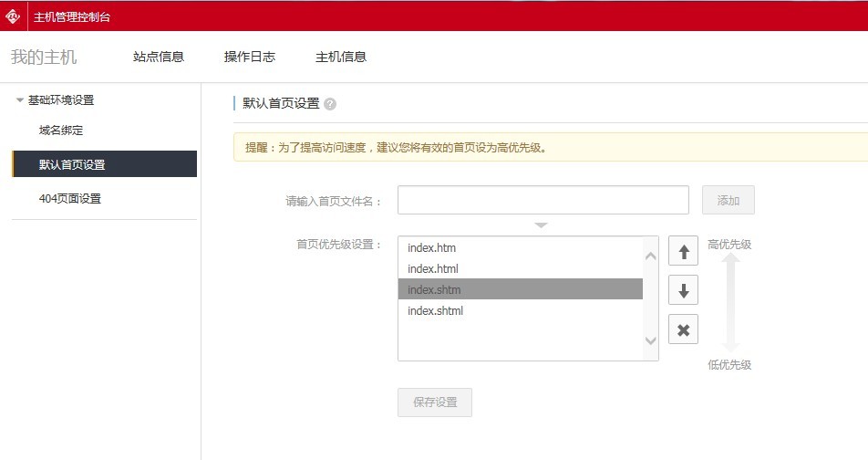Click the 保存设置 button
Image resolution: width=868 pixels, height=460 pixels.
point(435,402)
